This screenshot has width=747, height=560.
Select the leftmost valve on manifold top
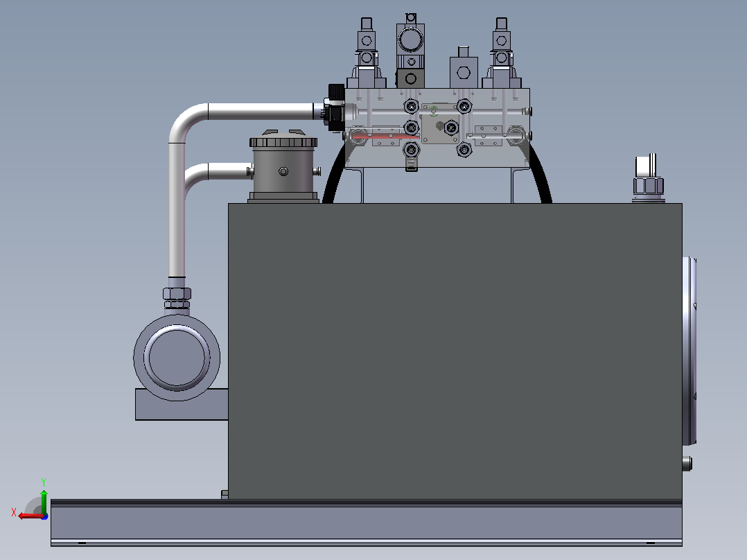pyautogui.click(x=367, y=53)
